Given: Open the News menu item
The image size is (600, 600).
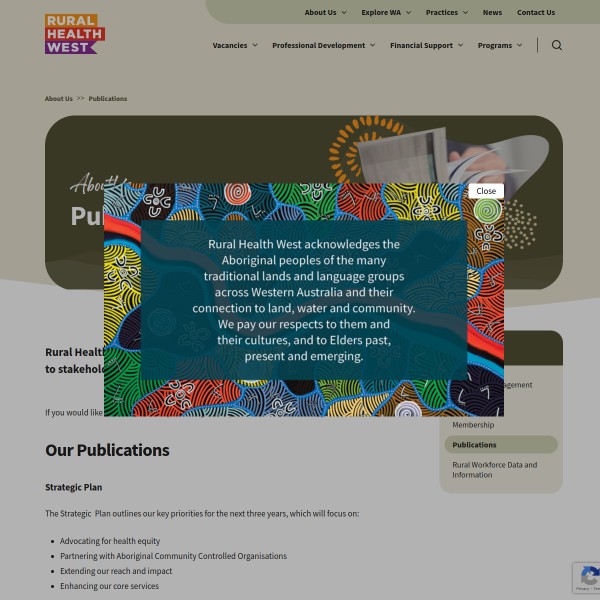Looking at the screenshot, I should (492, 13).
